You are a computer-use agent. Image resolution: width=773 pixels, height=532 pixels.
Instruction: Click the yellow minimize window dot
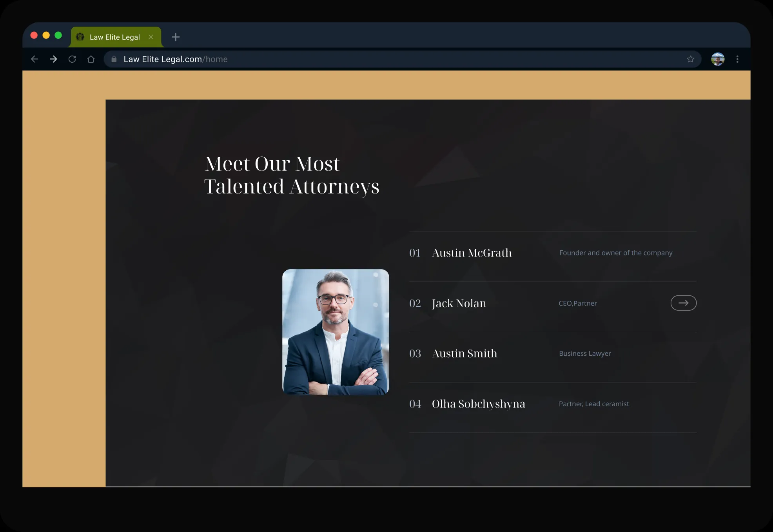pos(46,35)
